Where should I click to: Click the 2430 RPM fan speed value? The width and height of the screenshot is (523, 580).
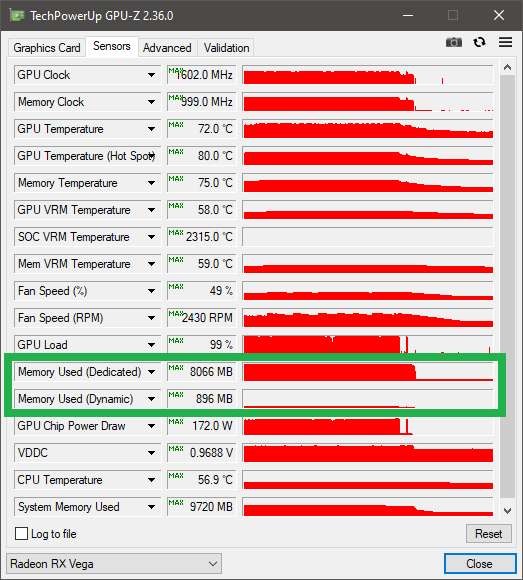[202, 318]
